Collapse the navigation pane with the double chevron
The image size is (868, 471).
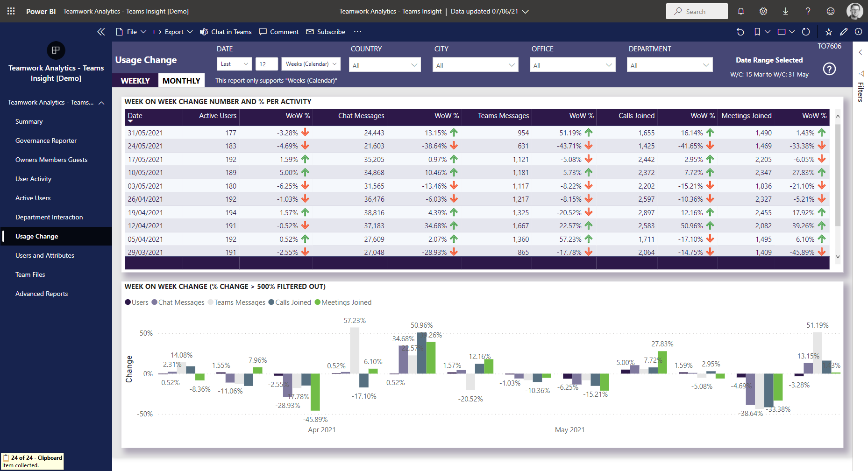[101, 32]
